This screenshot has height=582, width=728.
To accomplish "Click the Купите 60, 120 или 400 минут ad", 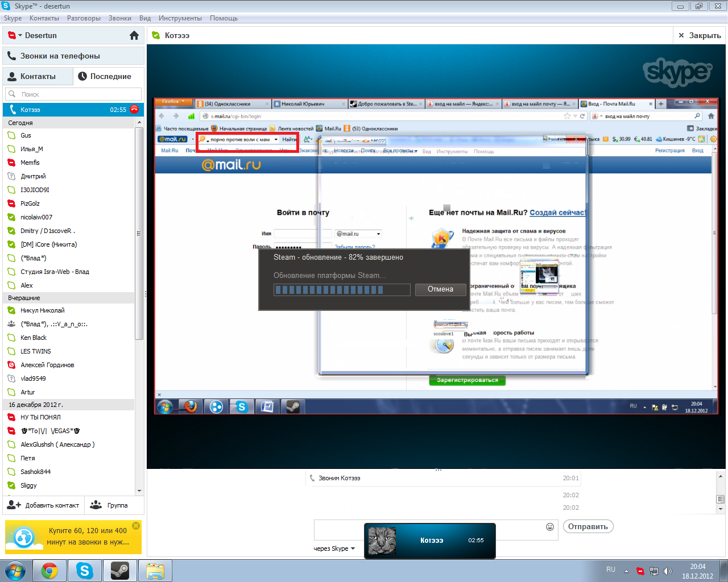I will 73,537.
